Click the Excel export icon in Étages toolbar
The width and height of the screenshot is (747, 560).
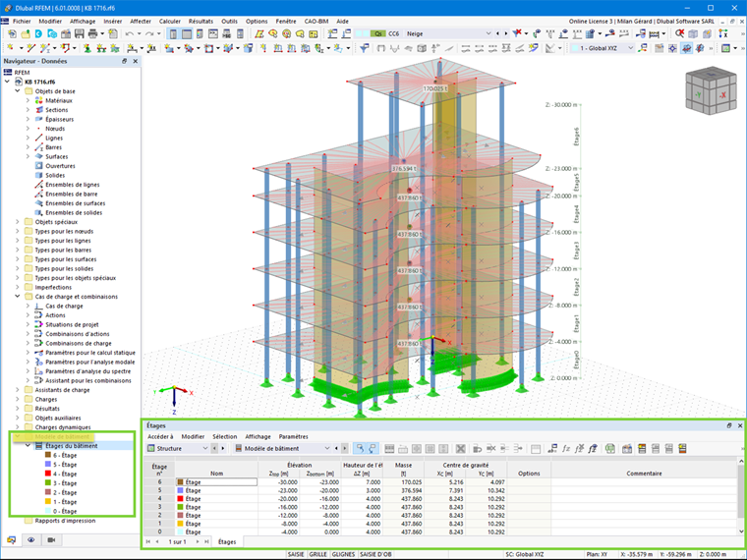click(609, 449)
